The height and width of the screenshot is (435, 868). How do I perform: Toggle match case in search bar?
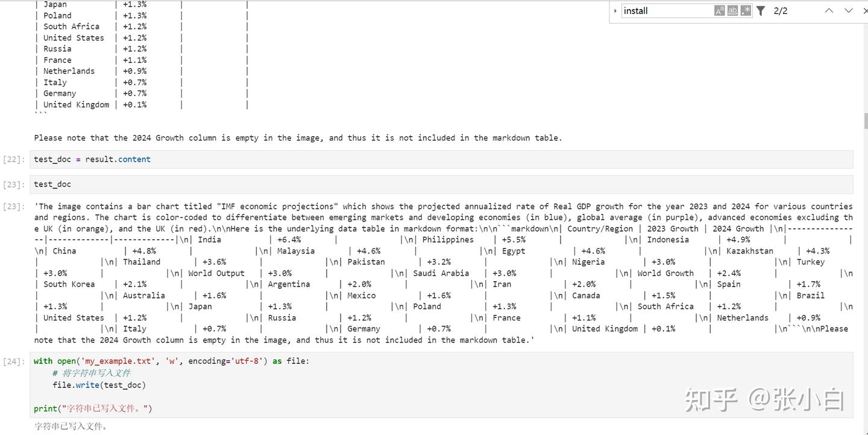tap(720, 10)
